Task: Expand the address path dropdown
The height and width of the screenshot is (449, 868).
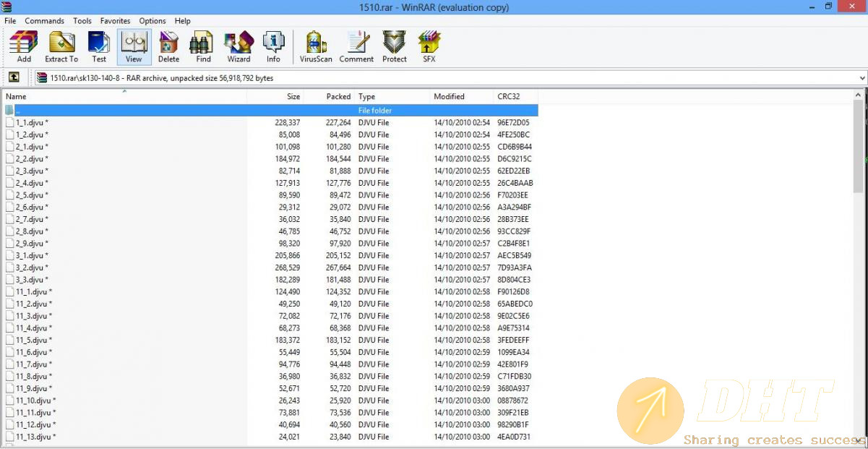Action: (861, 78)
